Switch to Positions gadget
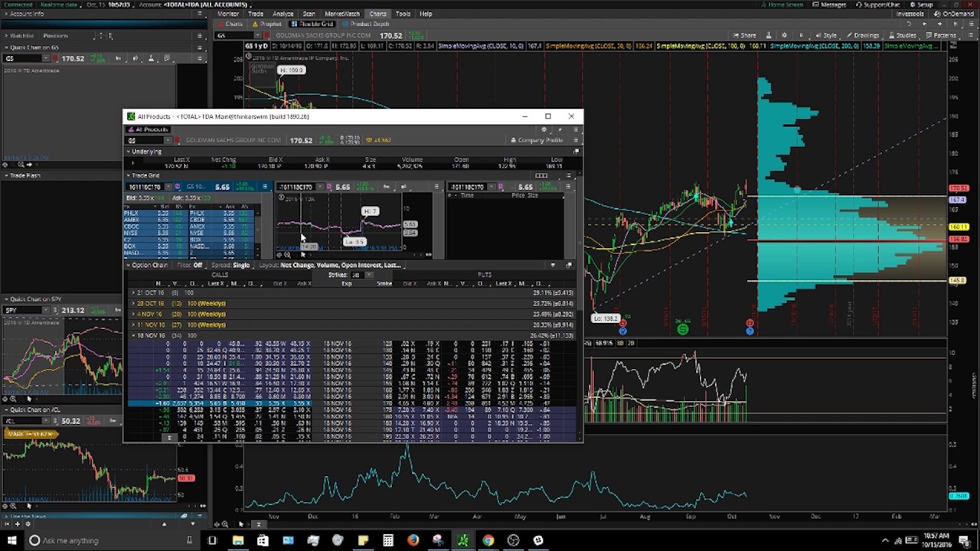The image size is (980, 551). tap(55, 36)
